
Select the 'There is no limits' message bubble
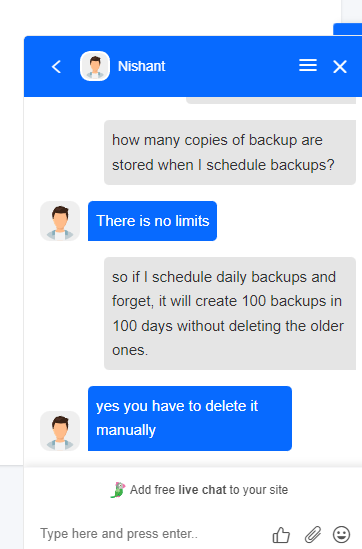click(152, 221)
